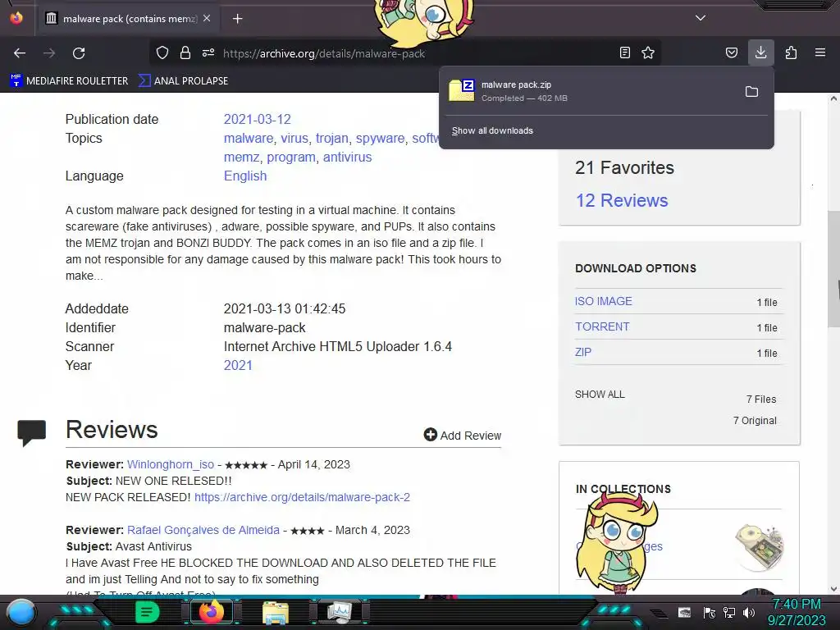
Task: Open the spyware topic link
Action: point(380,138)
